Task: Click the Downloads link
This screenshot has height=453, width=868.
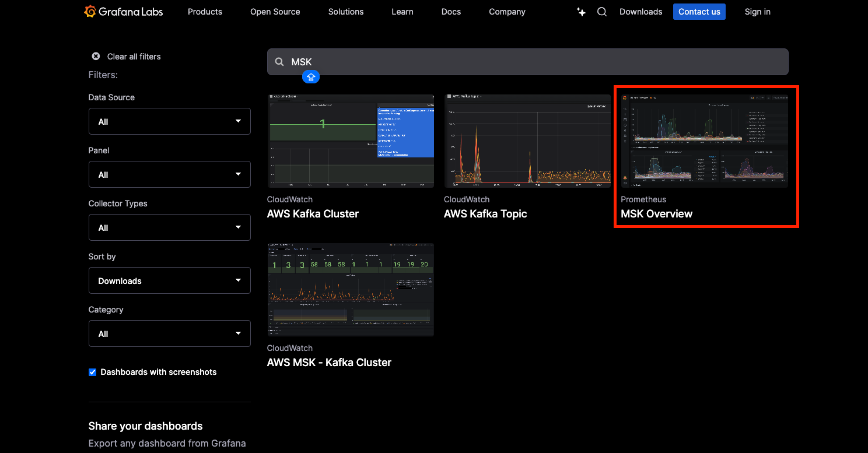Action: tap(641, 12)
